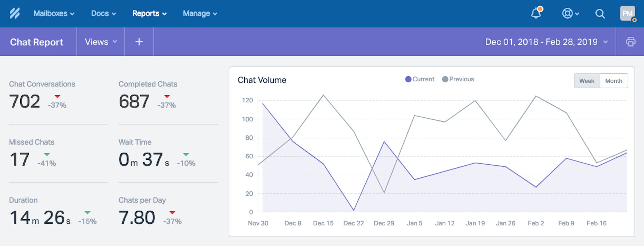This screenshot has width=644, height=246.
Task: Open the notifications bell icon
Action: pyautogui.click(x=536, y=13)
